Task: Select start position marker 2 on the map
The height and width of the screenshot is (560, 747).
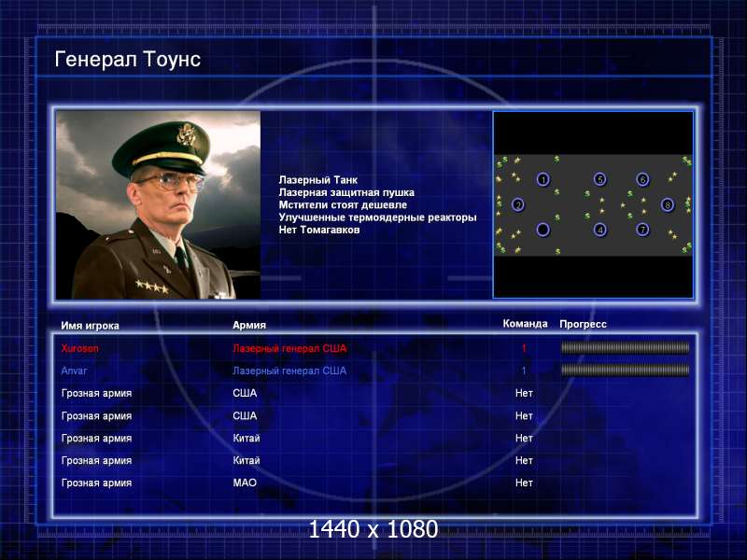Action: coord(518,205)
